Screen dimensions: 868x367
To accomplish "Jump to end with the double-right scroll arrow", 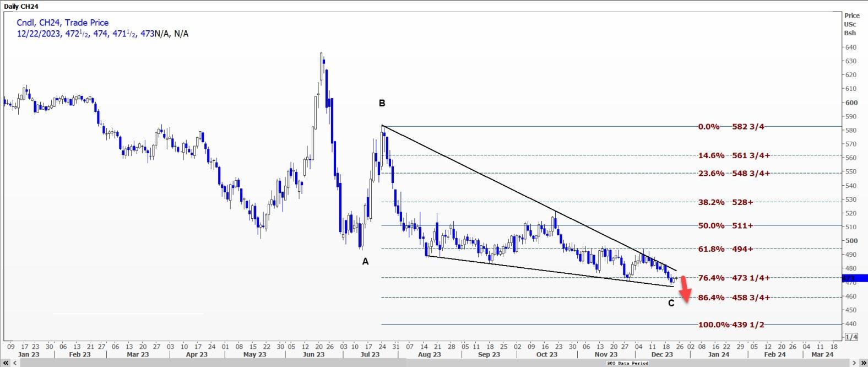I will [864, 363].
